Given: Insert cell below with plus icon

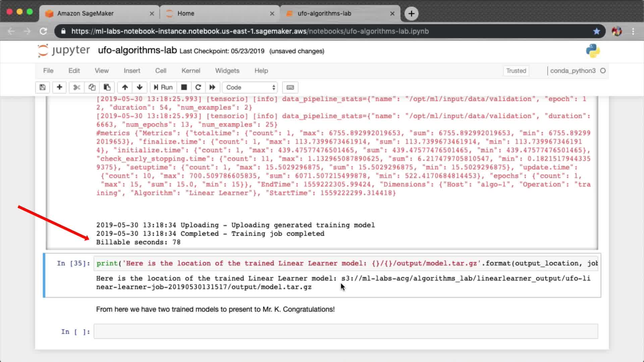Looking at the screenshot, I should pyautogui.click(x=59, y=87).
